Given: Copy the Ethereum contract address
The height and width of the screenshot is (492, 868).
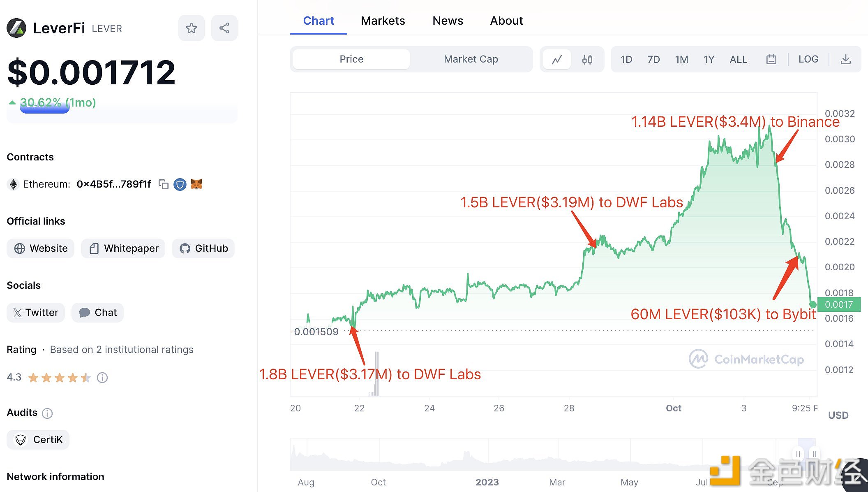Looking at the screenshot, I should tap(164, 184).
